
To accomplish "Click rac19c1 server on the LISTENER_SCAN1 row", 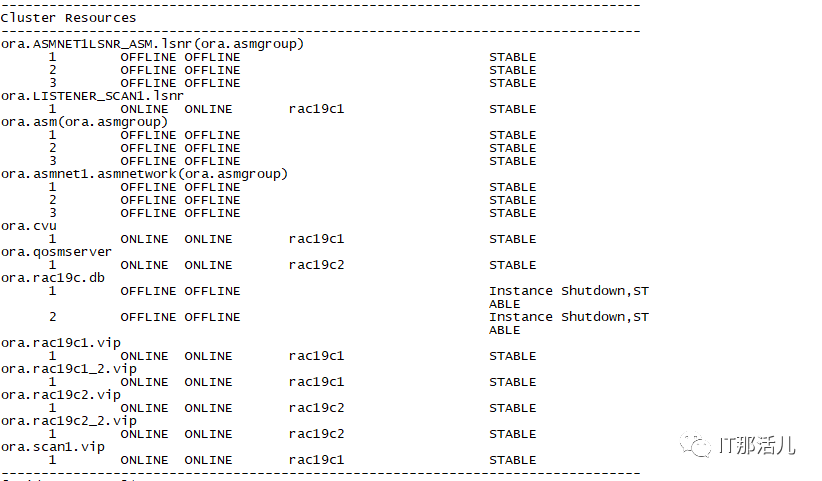I will [316, 109].
